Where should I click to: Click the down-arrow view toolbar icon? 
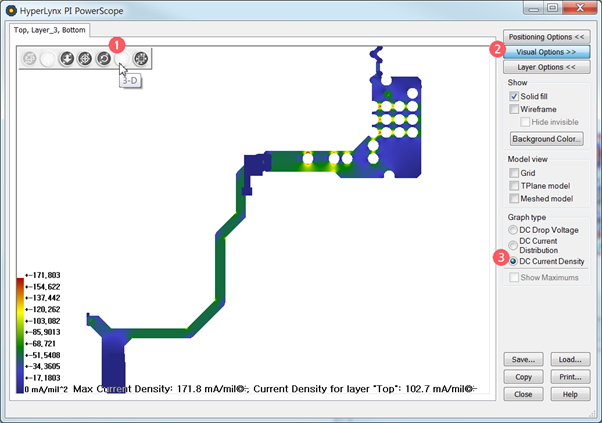click(66, 59)
